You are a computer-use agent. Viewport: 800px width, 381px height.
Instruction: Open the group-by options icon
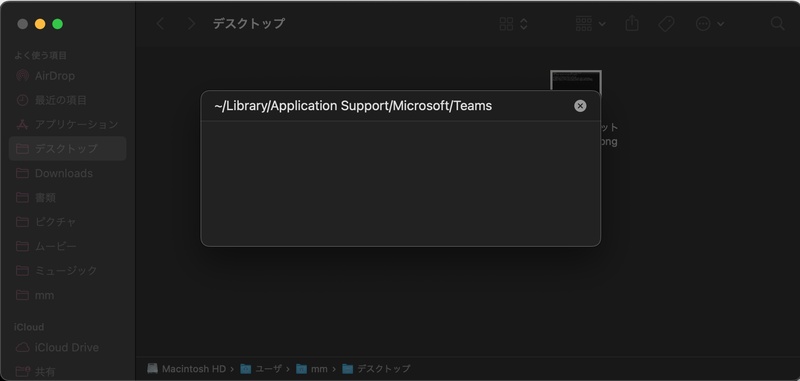(584, 23)
